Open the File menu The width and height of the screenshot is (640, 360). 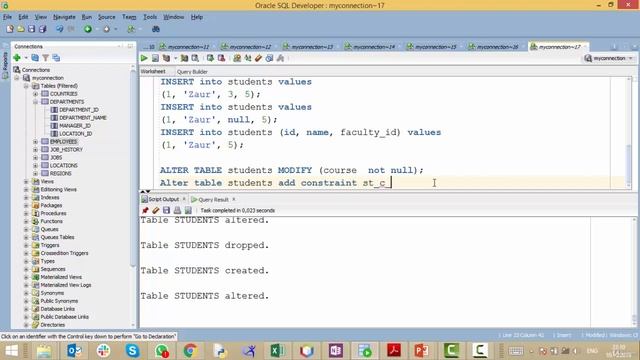pyautogui.click(x=7, y=17)
